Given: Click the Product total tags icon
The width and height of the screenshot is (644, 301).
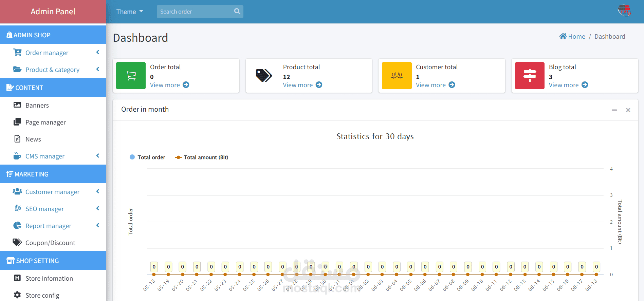Looking at the screenshot, I should (264, 76).
